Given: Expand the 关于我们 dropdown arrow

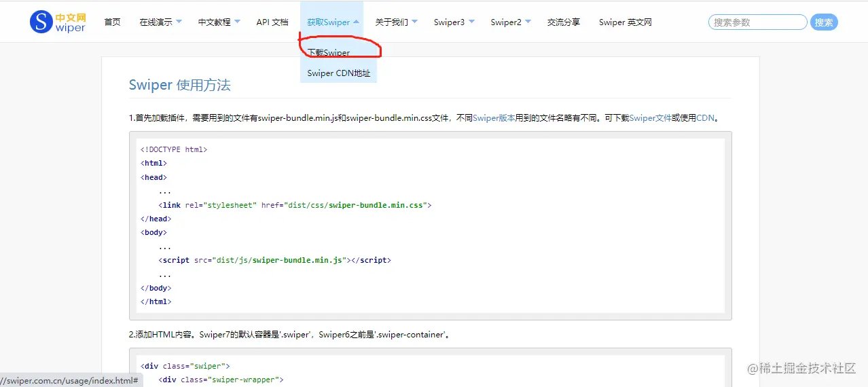Looking at the screenshot, I should (x=414, y=22).
